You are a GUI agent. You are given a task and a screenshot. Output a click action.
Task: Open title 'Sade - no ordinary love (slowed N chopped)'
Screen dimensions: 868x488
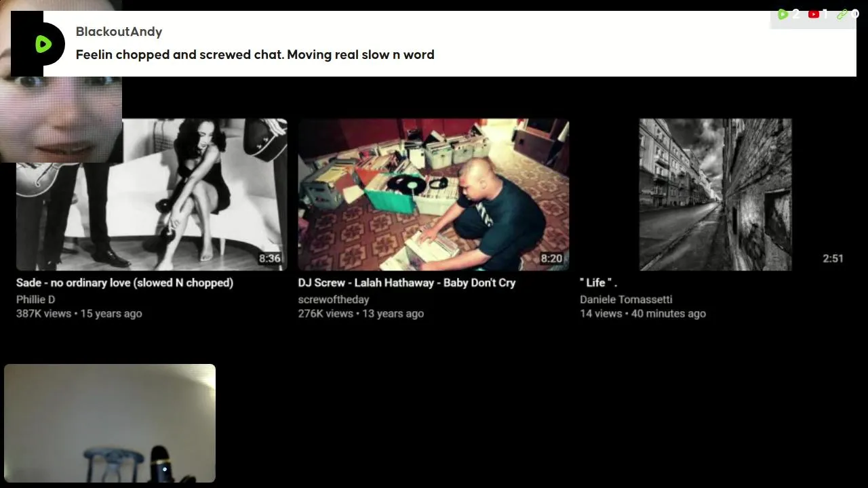pyautogui.click(x=125, y=283)
